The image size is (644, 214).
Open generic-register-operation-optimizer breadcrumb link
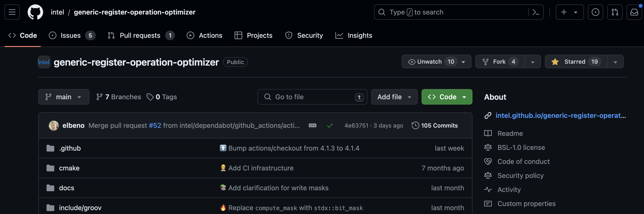pos(134,12)
